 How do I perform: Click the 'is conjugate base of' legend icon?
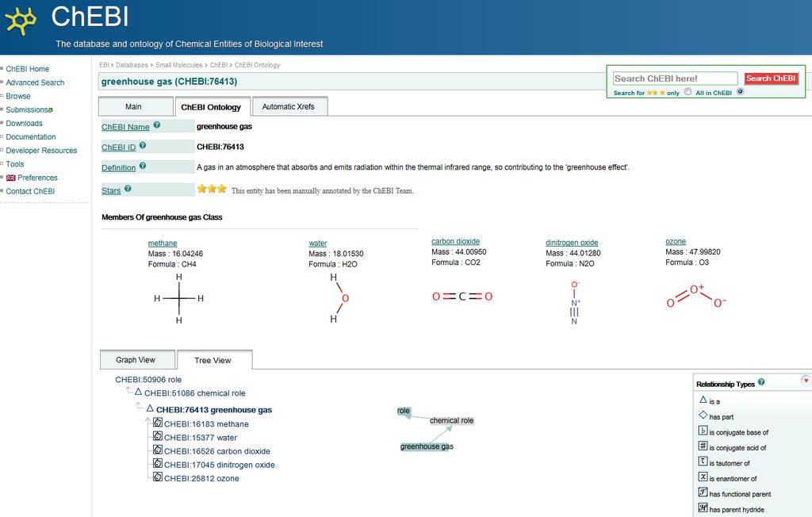[703, 431]
